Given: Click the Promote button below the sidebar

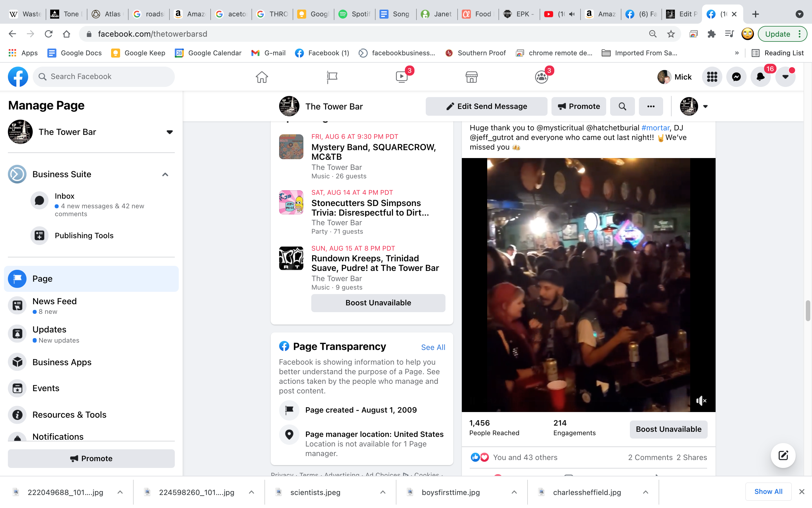Looking at the screenshot, I should [x=91, y=459].
